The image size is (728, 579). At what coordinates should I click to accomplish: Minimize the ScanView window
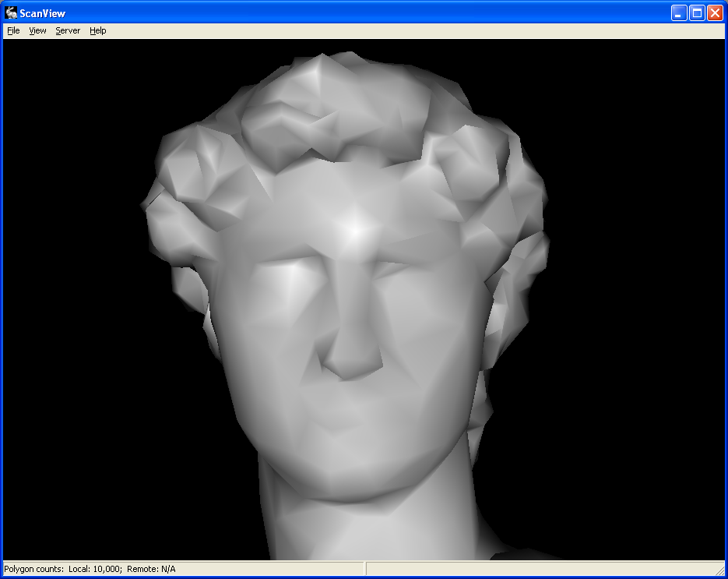pyautogui.click(x=679, y=12)
